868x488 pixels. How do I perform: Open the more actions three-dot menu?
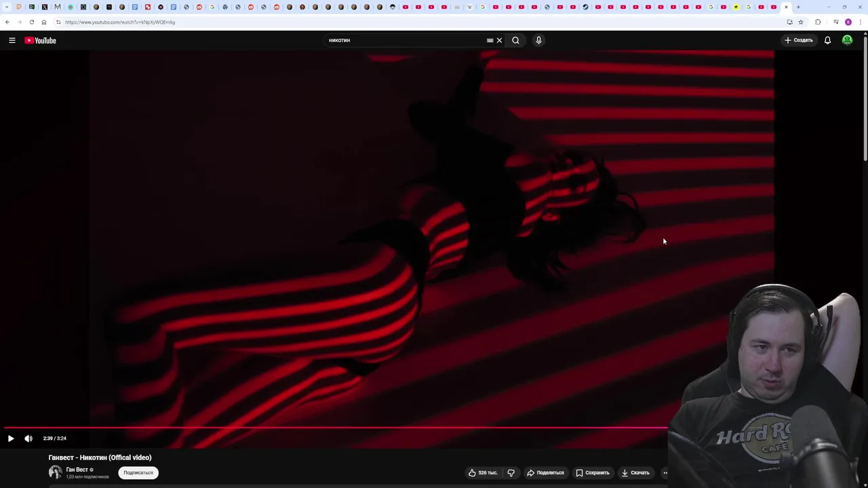[x=665, y=472]
